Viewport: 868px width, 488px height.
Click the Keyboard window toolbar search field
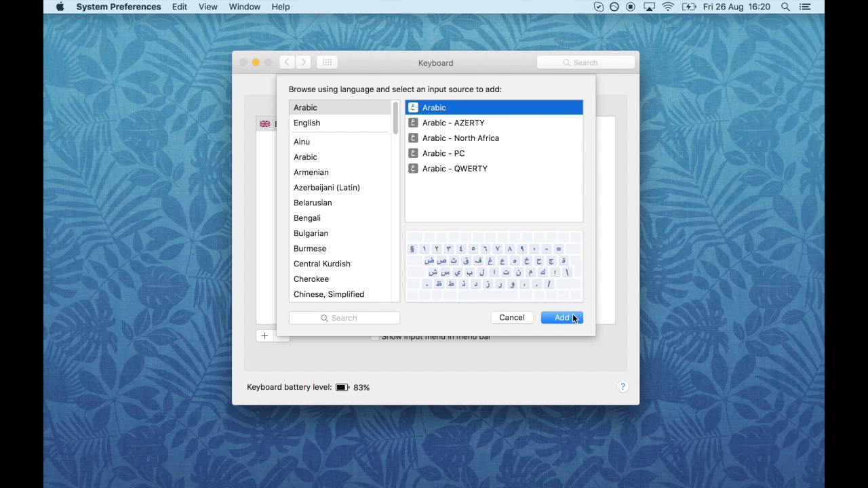click(x=586, y=62)
